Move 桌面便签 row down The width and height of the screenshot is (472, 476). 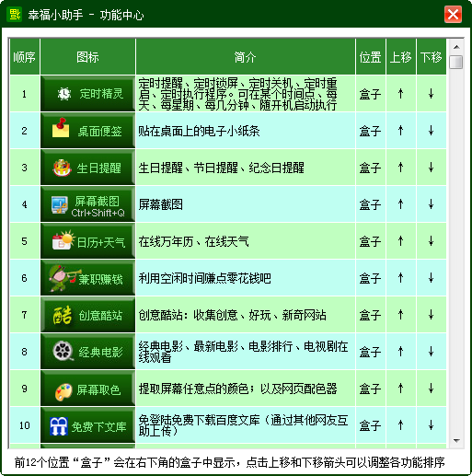[x=431, y=131]
